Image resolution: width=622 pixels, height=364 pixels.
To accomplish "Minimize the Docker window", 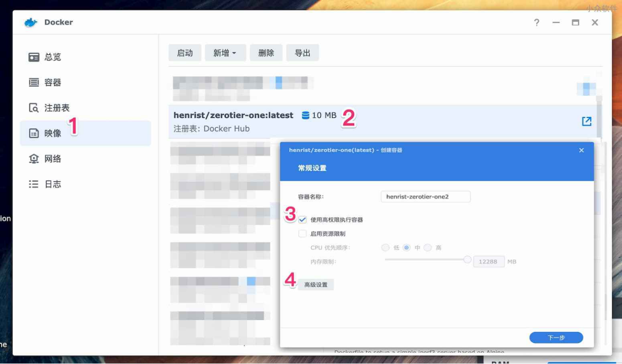I will coord(556,22).
